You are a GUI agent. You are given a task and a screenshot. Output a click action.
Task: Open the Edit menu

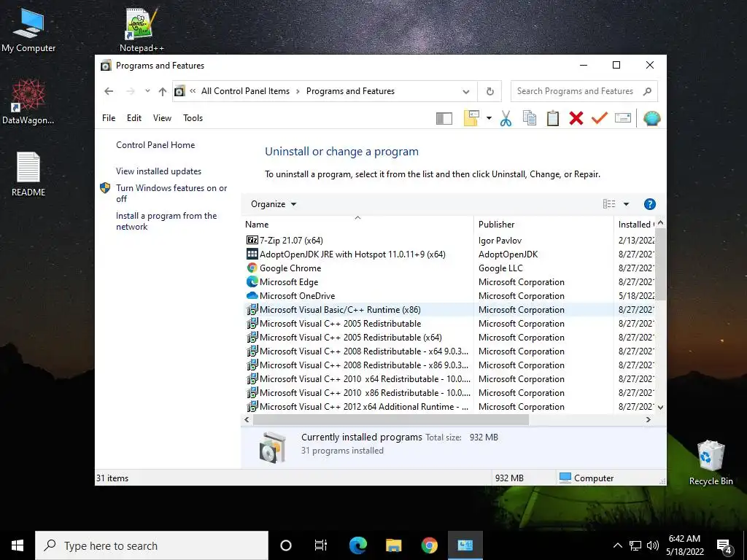(x=134, y=118)
